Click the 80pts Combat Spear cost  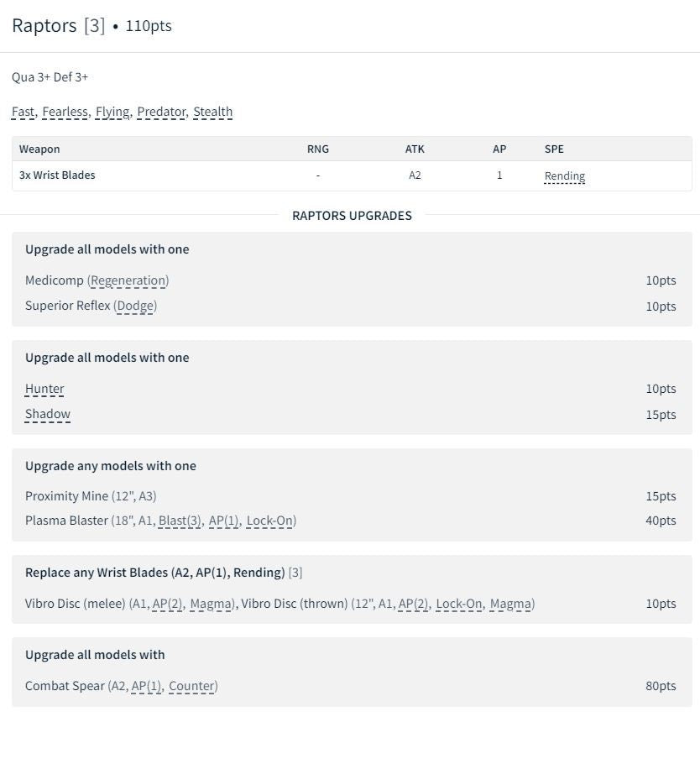tap(660, 686)
